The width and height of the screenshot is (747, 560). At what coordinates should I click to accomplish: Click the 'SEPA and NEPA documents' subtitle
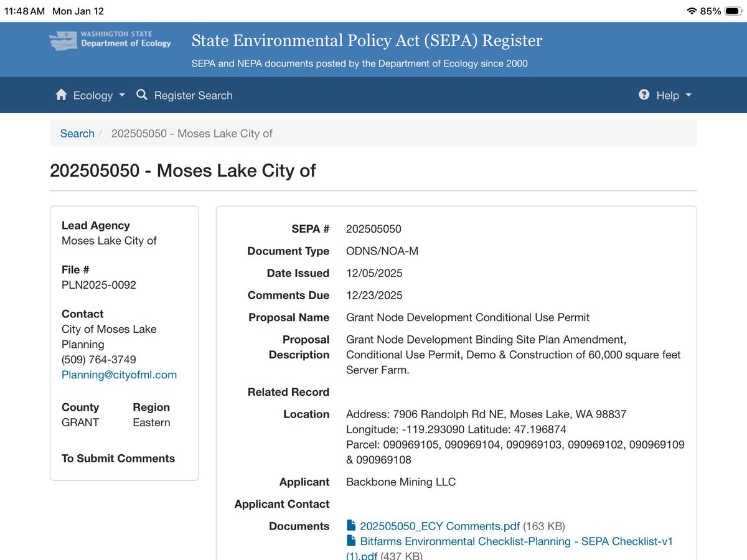click(x=360, y=63)
